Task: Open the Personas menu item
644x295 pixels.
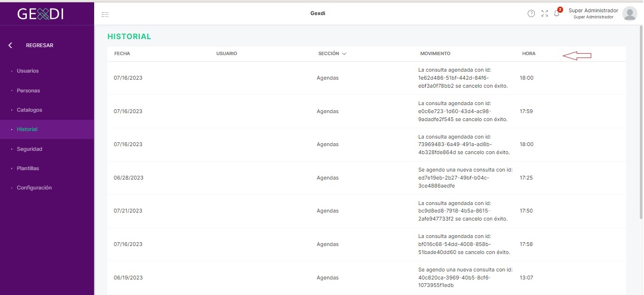Action: tap(28, 90)
